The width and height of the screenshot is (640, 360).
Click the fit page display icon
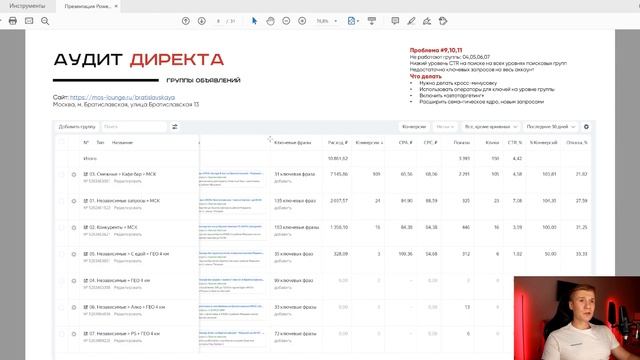pos(351,21)
